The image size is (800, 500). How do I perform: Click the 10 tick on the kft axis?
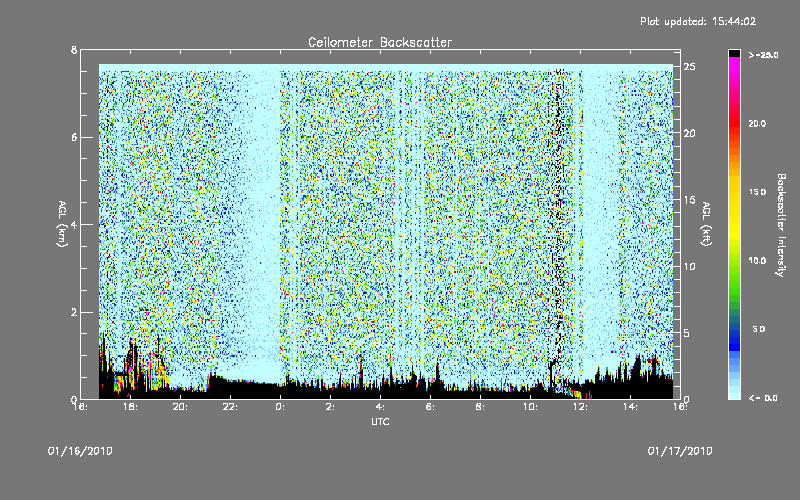690,266
